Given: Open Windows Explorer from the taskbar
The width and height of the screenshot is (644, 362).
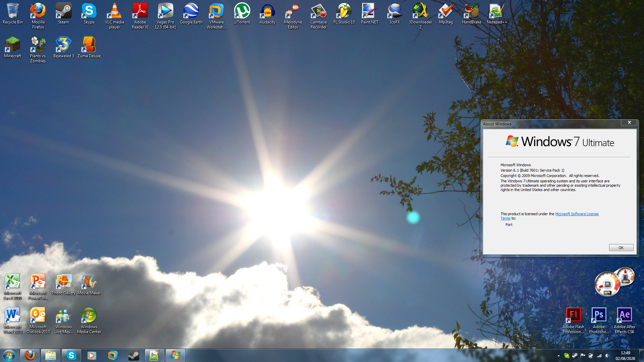Looking at the screenshot, I should [51, 355].
